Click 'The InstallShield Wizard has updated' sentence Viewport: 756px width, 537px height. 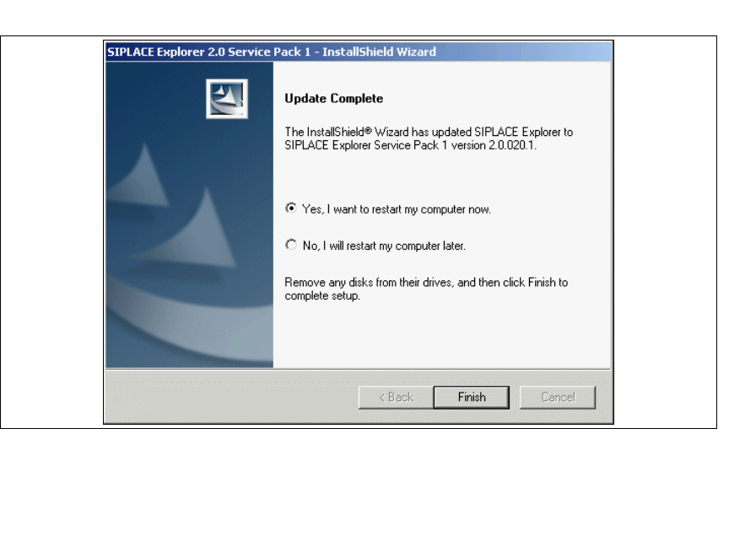coord(378,133)
